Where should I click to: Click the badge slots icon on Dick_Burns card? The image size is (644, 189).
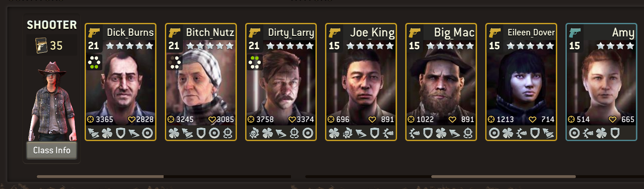pos(95,62)
